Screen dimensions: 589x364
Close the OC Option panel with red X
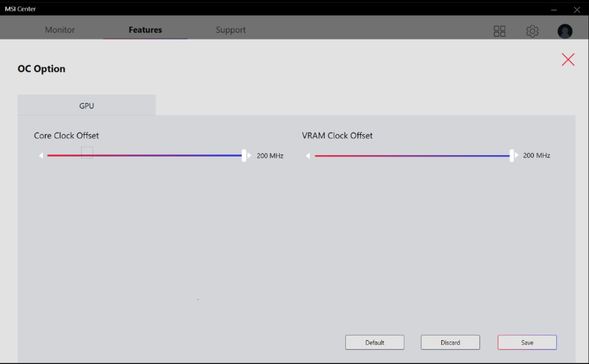pos(568,59)
